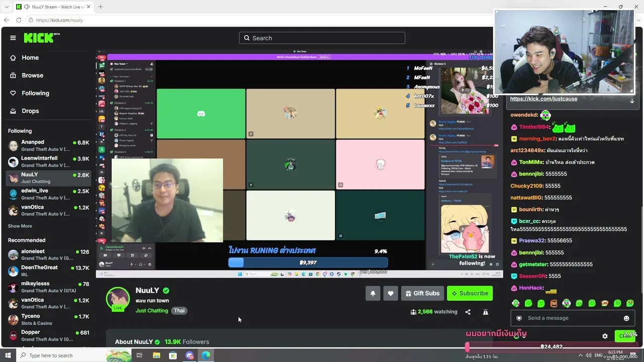Reload the page
The height and width of the screenshot is (362, 644).
19,20
